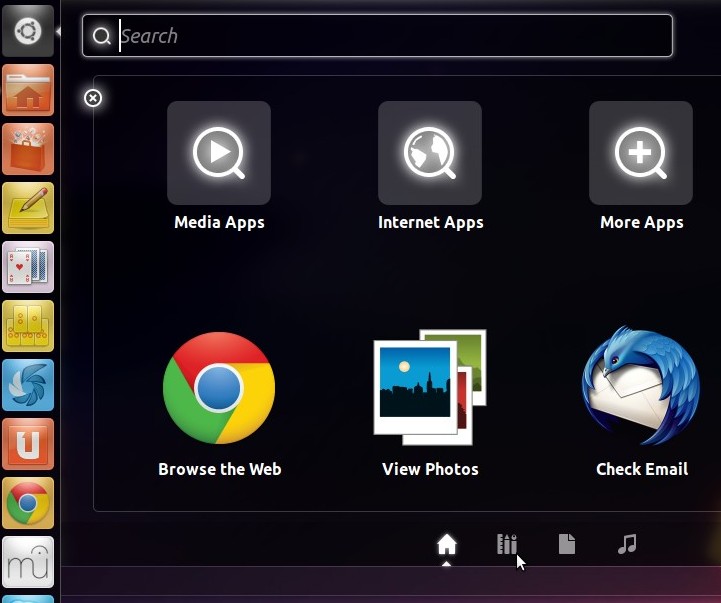Select the More Apps tile

641,153
